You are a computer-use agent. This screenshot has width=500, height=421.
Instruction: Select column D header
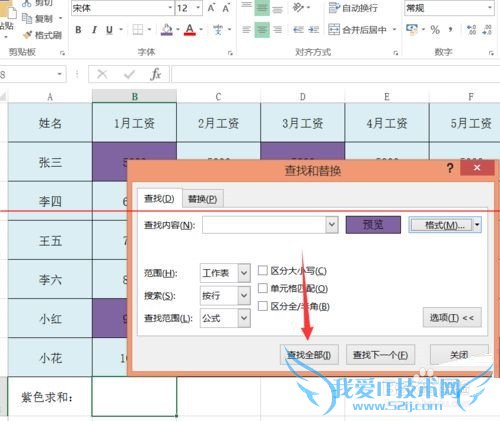(x=302, y=97)
